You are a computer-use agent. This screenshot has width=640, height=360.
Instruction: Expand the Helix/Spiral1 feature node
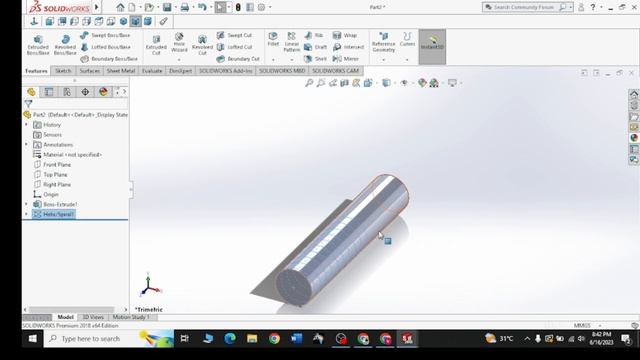tap(27, 214)
